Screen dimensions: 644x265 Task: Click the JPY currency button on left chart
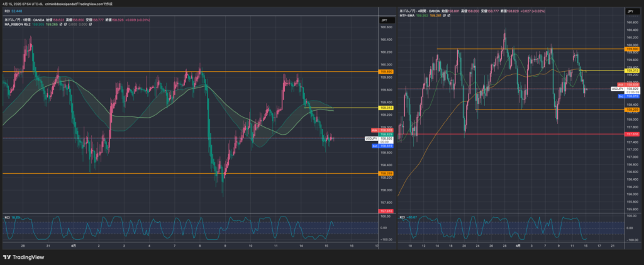pos(384,21)
